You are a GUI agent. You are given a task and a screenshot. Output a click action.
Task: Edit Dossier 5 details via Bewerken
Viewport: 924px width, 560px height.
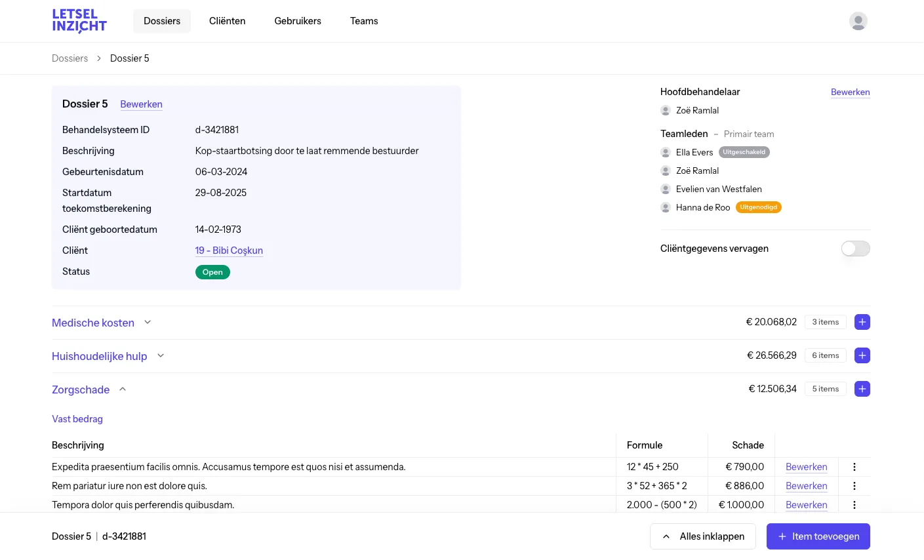tap(141, 104)
